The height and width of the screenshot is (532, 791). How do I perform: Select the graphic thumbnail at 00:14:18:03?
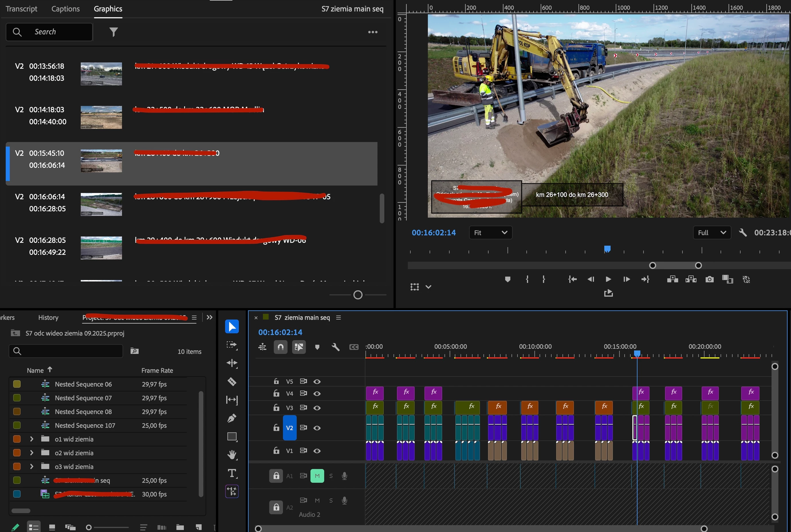point(101,117)
